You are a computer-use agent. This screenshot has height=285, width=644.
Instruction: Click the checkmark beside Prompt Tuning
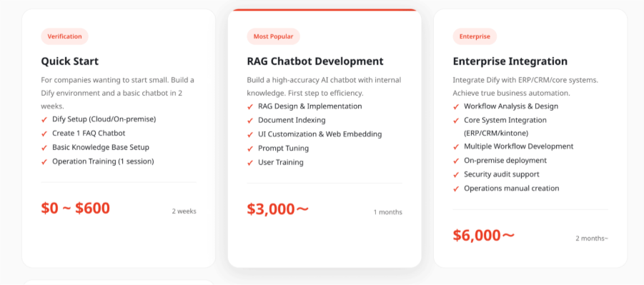pyautogui.click(x=250, y=149)
